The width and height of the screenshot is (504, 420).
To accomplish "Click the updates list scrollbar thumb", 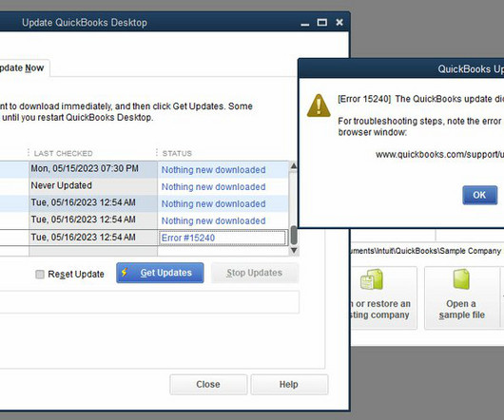I will point(294,236).
